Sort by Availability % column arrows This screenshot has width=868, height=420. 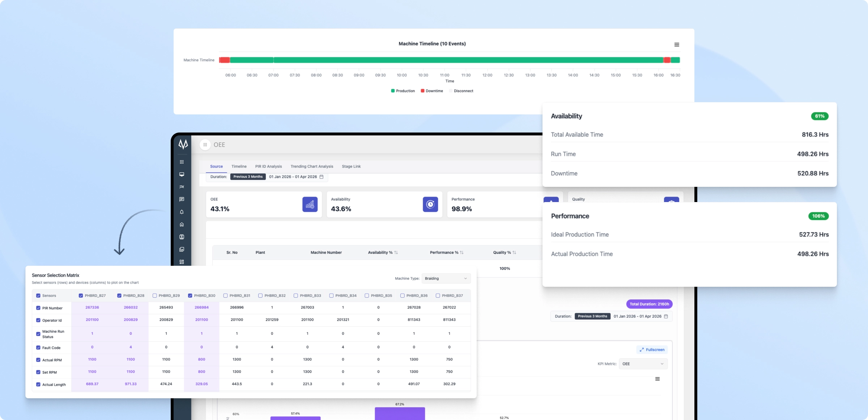click(396, 253)
